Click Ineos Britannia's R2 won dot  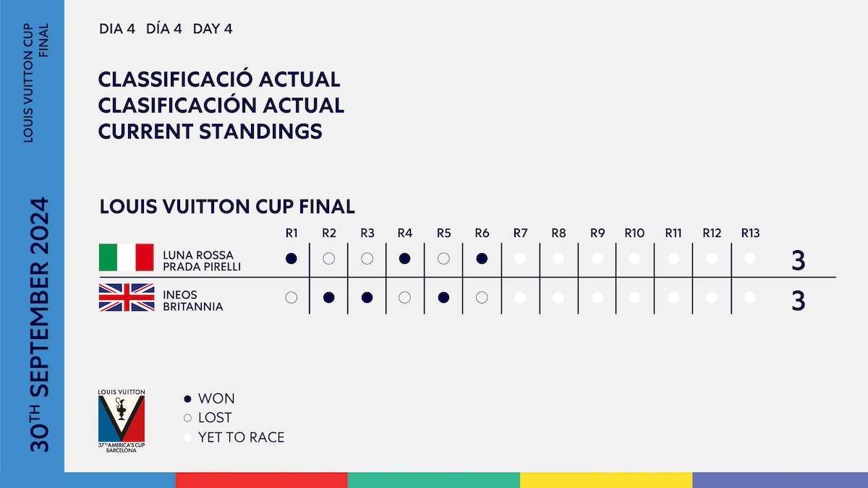[x=329, y=297]
